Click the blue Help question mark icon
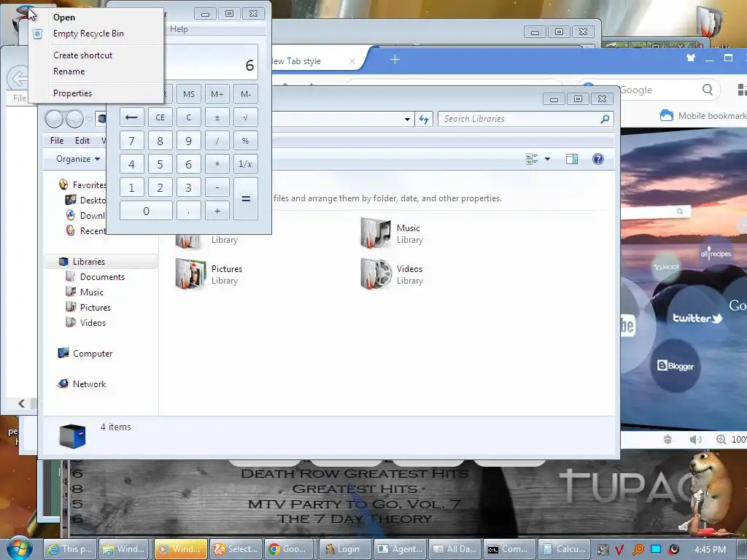747x560 pixels. pos(598,159)
